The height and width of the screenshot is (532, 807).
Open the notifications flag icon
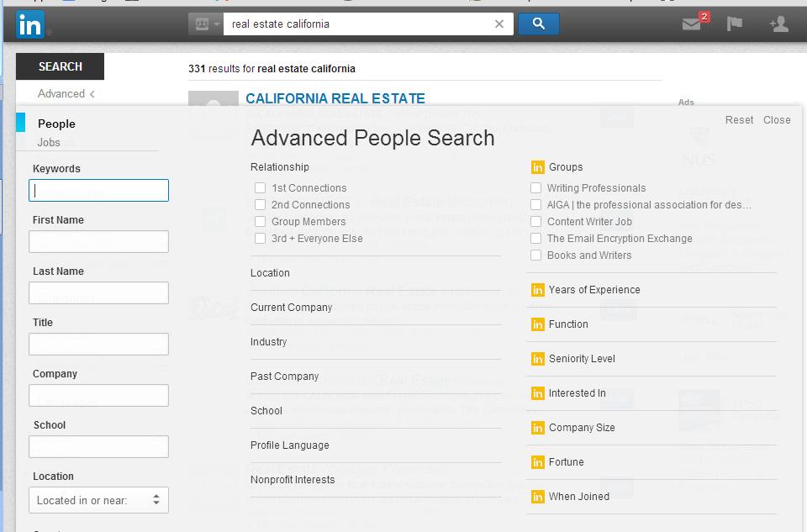tap(735, 24)
